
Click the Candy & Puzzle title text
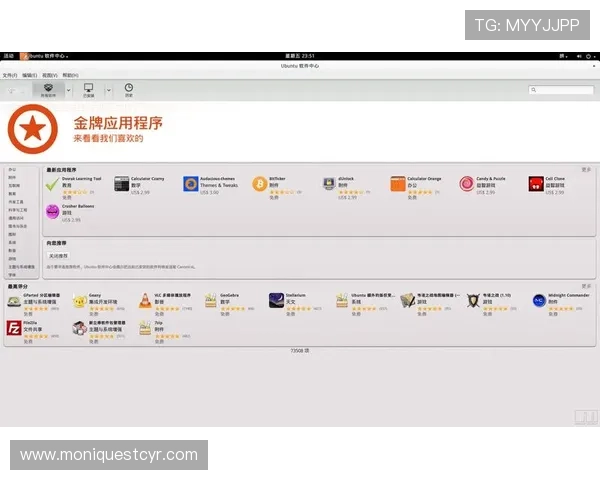click(491, 179)
